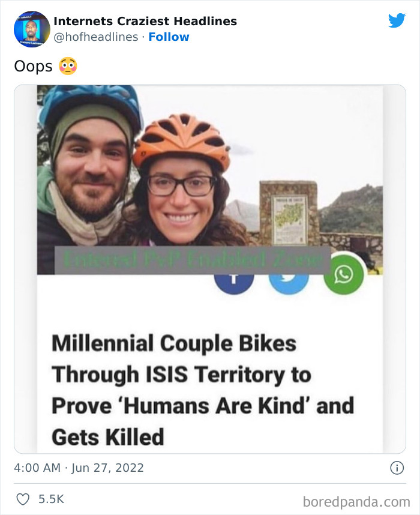This screenshot has height=515, width=420.
Task: Like the tweet using the heart icon
Action: pos(24,498)
